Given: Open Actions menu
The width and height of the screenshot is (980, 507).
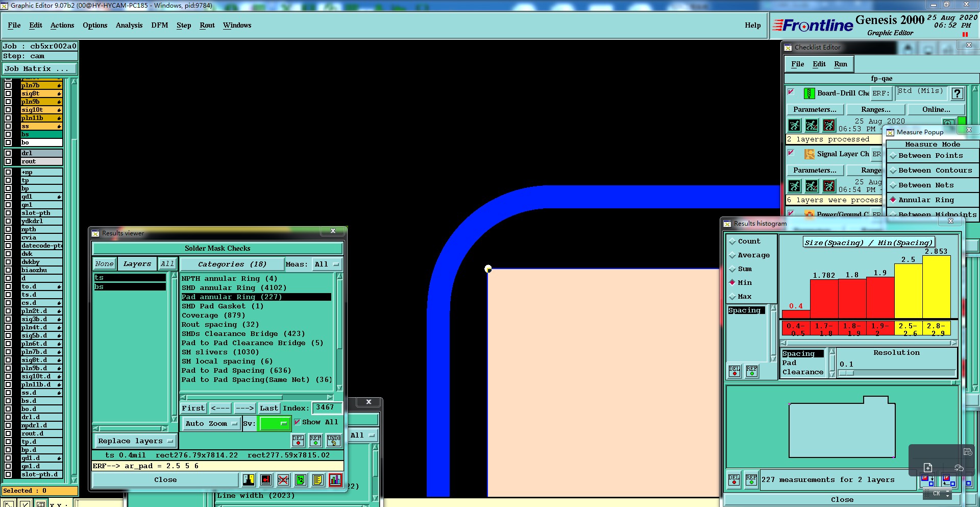Looking at the screenshot, I should [x=62, y=25].
